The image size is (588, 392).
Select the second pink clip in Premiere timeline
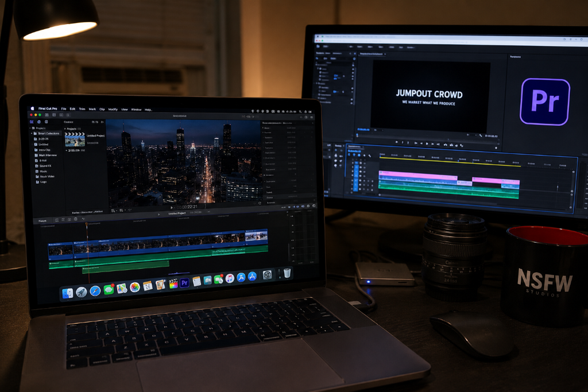[x=496, y=180]
